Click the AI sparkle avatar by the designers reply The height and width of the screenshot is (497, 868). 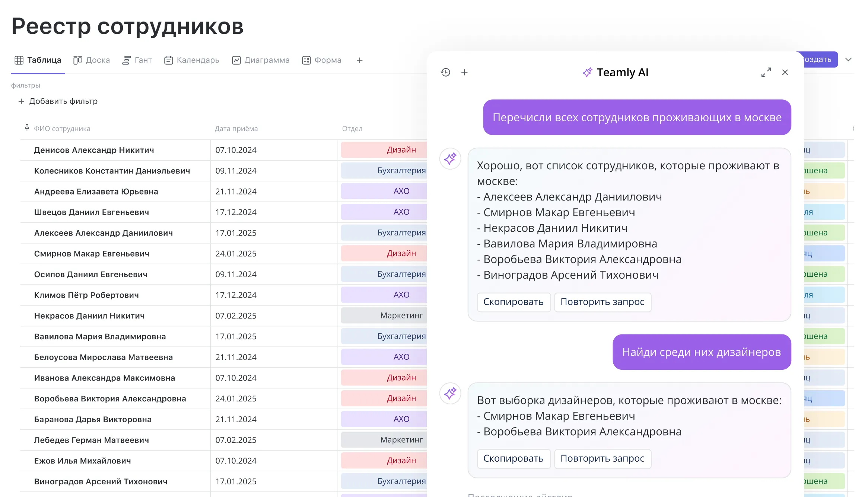pyautogui.click(x=450, y=393)
